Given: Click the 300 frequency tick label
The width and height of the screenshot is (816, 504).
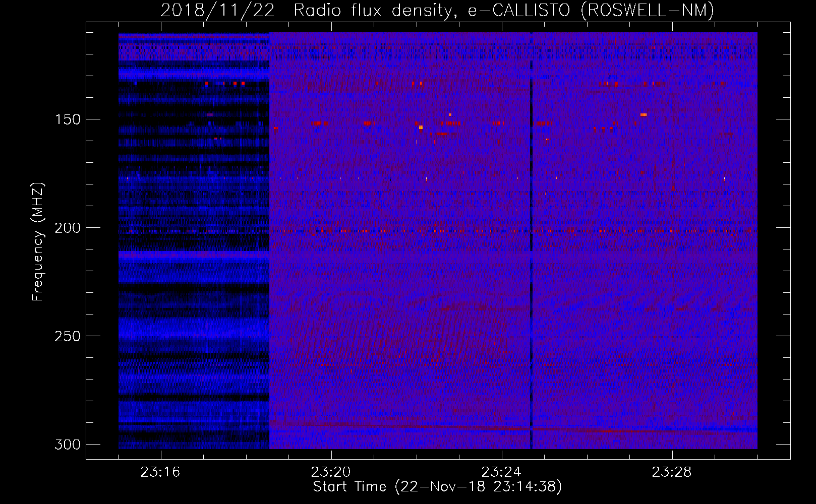Looking at the screenshot, I should pos(67,445).
